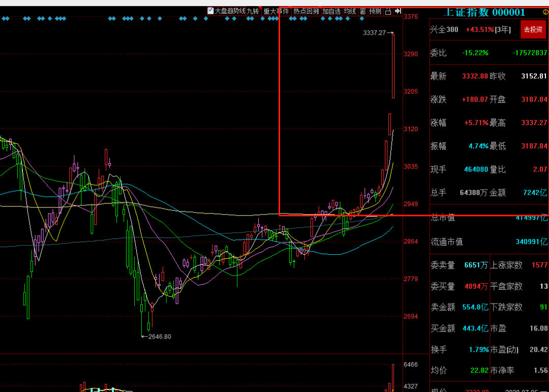
Task: Click the 3337.27 high price label
Action: click(x=374, y=33)
